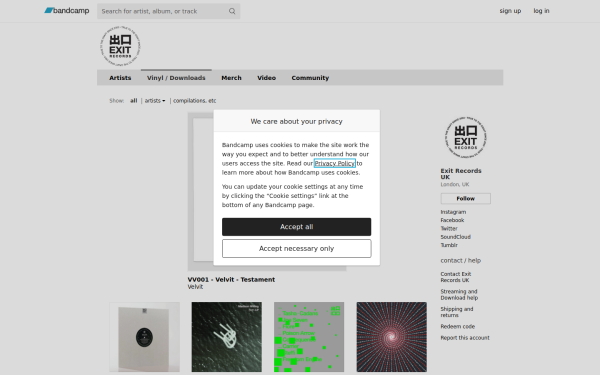Open Shipping and returns

point(457,312)
